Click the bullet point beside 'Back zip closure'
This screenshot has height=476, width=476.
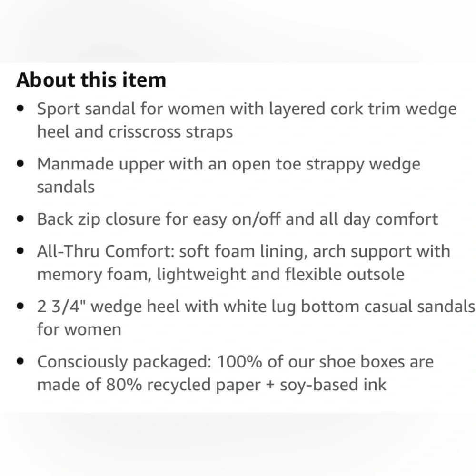tap(20, 218)
